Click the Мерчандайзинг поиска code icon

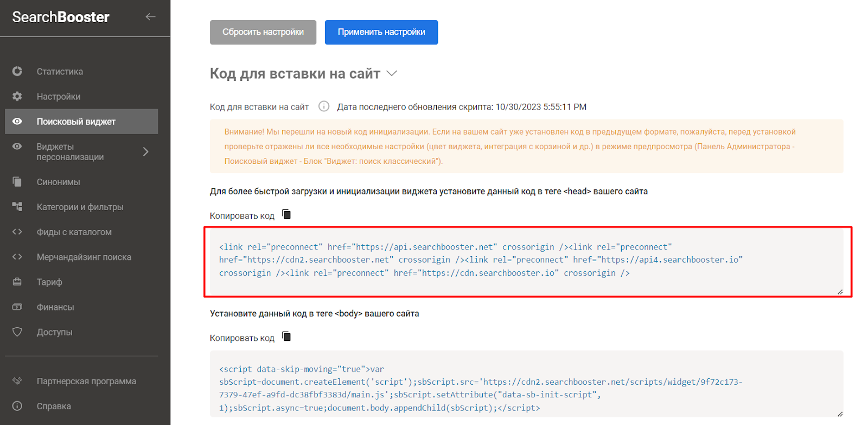(17, 257)
